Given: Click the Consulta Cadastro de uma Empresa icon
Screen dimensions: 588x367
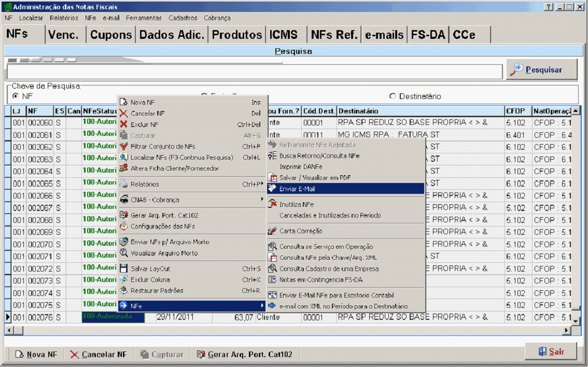Looking at the screenshot, I should click(x=272, y=269).
